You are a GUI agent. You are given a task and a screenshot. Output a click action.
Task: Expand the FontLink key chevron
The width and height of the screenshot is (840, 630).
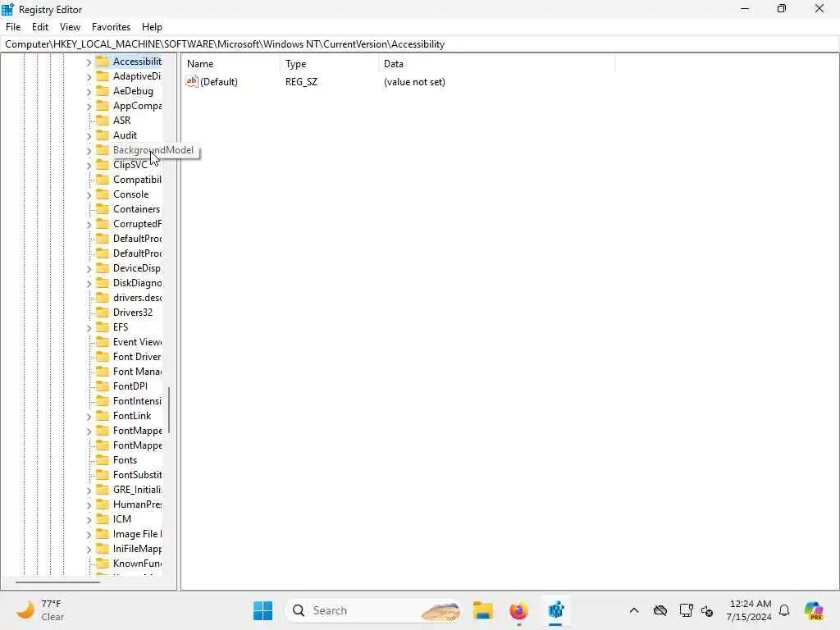(89, 417)
